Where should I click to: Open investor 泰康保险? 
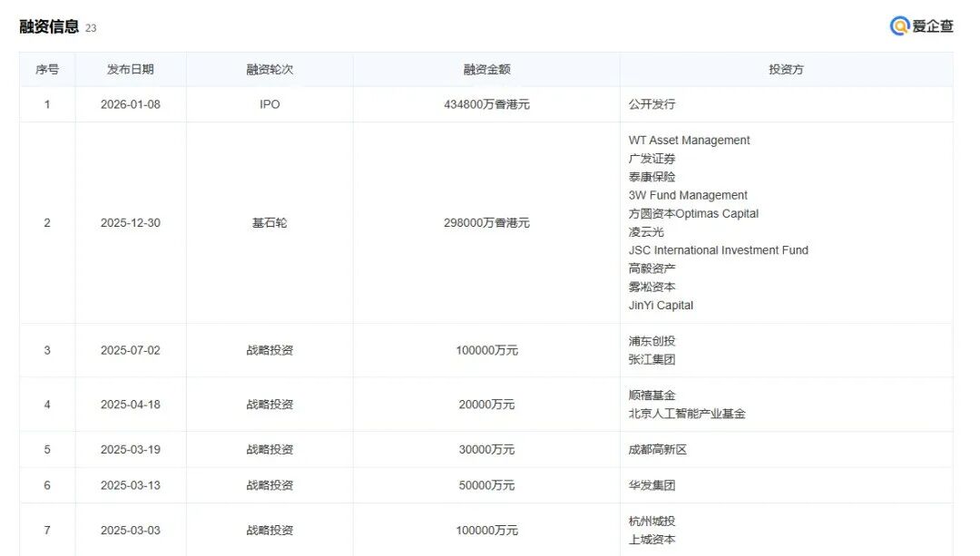652,177
